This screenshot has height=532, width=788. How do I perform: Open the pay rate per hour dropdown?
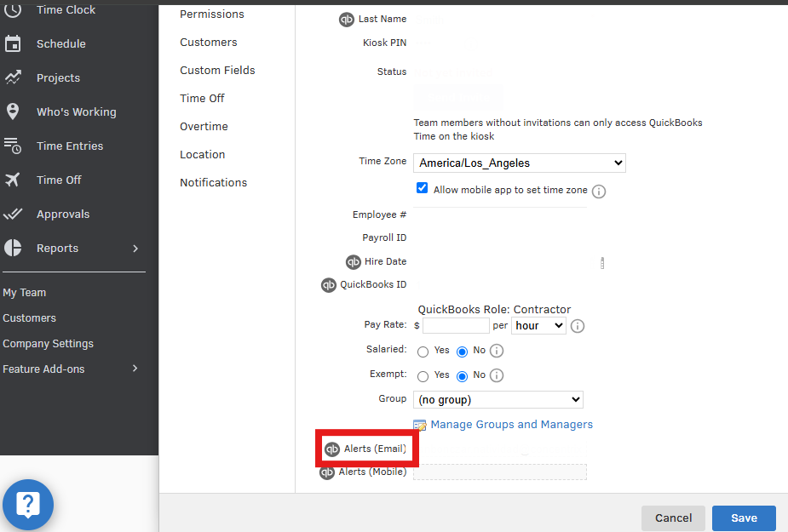538,325
